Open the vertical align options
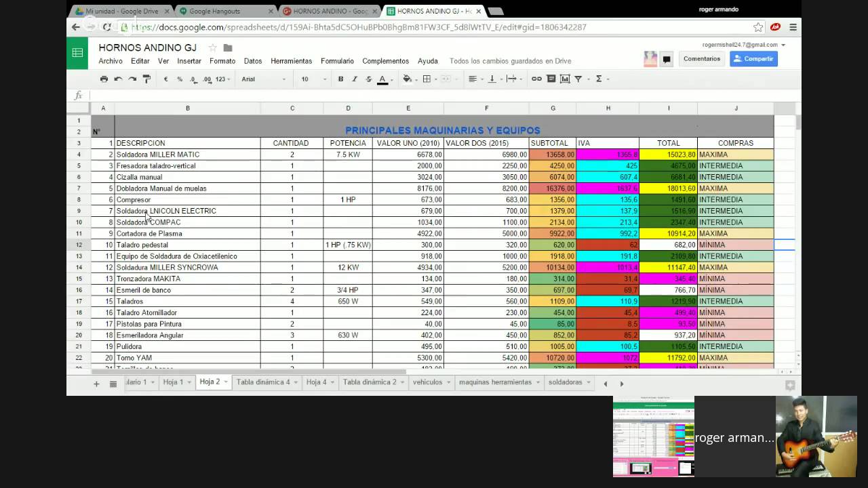Image resolution: width=868 pixels, height=488 pixels. pos(493,79)
